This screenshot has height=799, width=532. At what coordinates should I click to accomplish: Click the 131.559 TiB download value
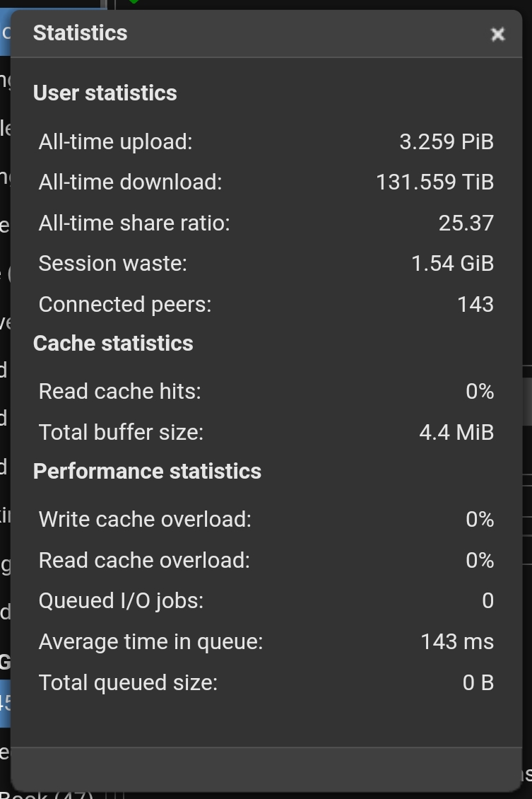(x=435, y=182)
